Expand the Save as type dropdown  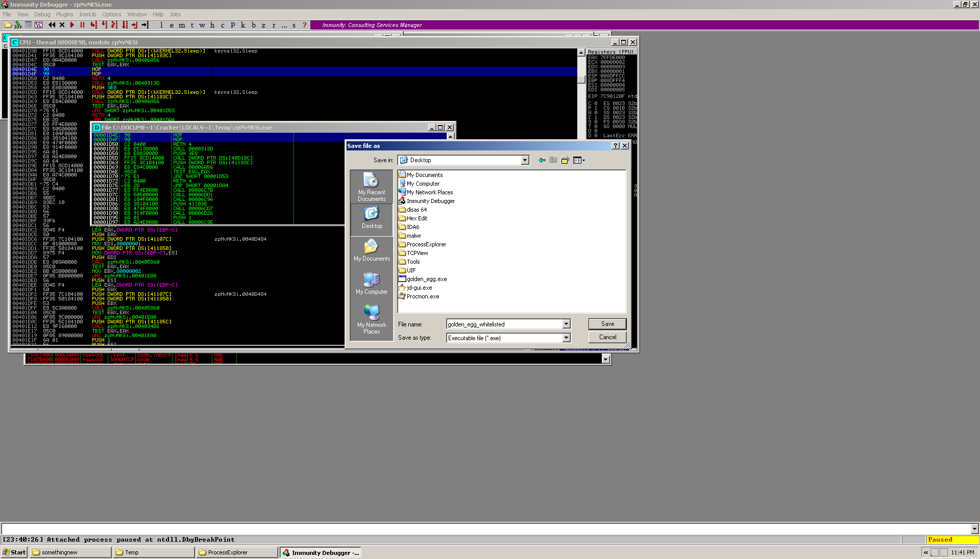coord(566,338)
